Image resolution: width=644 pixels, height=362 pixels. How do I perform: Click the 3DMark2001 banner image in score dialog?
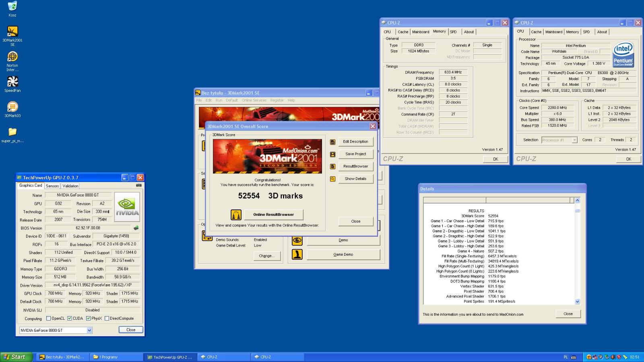click(x=267, y=156)
